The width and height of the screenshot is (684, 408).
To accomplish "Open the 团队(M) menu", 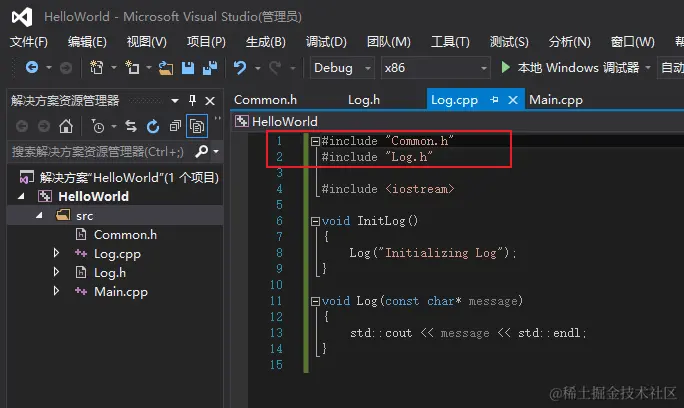I will (x=389, y=42).
